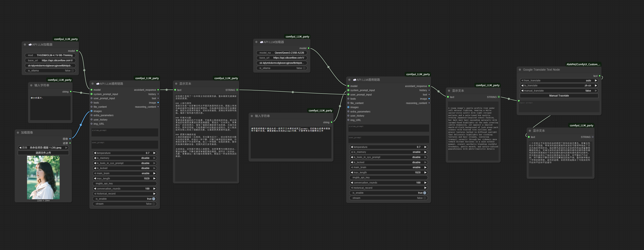The image size is (644, 250).
Task: Click STRING grid icon on Chinese analysis 显示文本 node
Action: (x=237, y=90)
